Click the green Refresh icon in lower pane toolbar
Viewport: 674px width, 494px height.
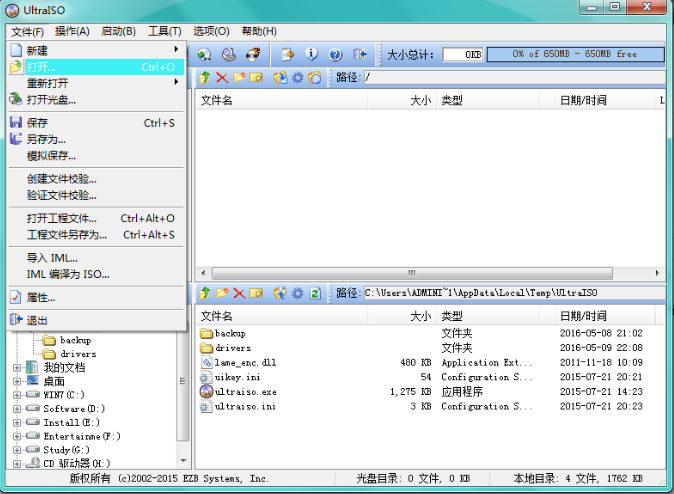tap(315, 293)
